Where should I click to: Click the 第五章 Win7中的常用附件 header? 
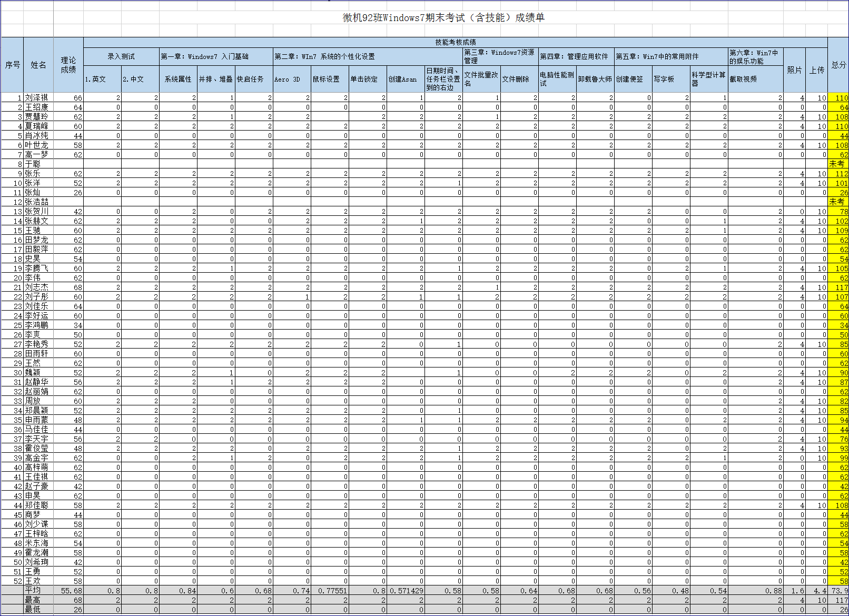(x=671, y=56)
